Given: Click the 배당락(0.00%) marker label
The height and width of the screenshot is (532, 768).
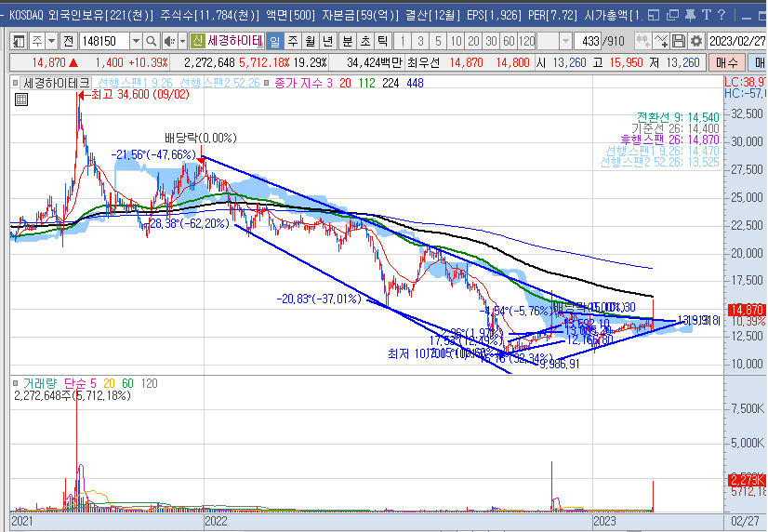Looking at the screenshot, I should click(201, 139).
